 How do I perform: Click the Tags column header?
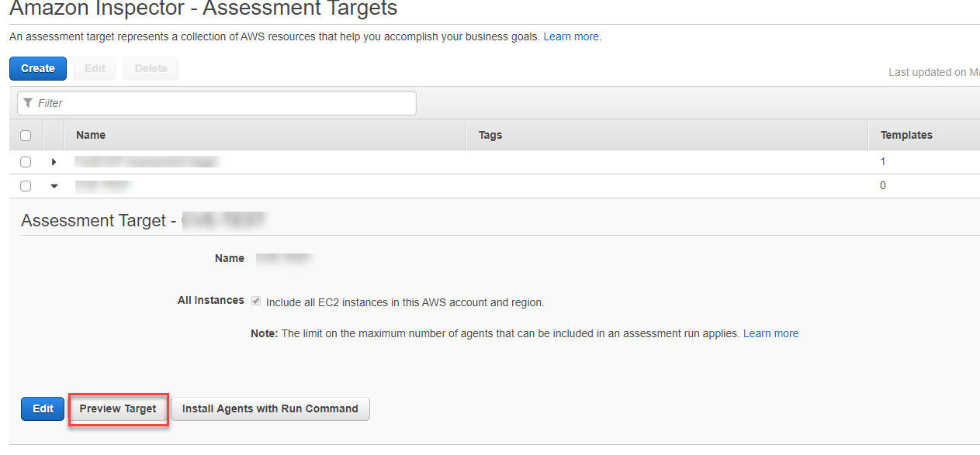490,134
